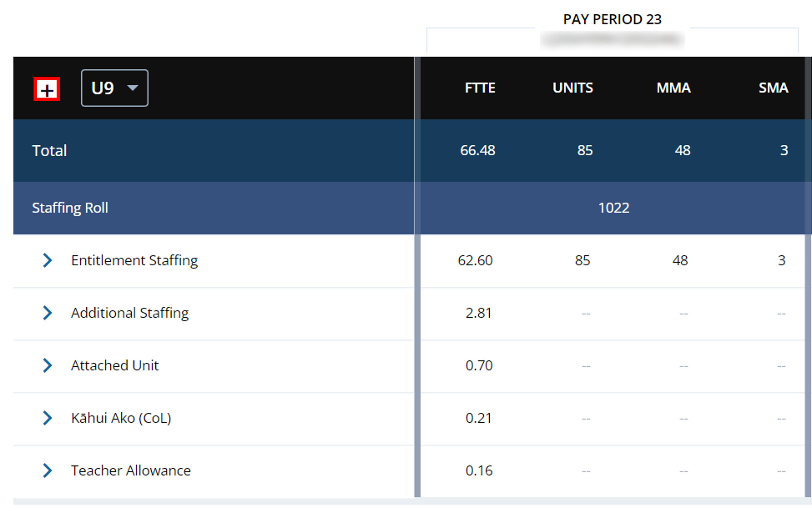812x508 pixels.
Task: Open the U9 dropdown
Action: click(x=115, y=88)
